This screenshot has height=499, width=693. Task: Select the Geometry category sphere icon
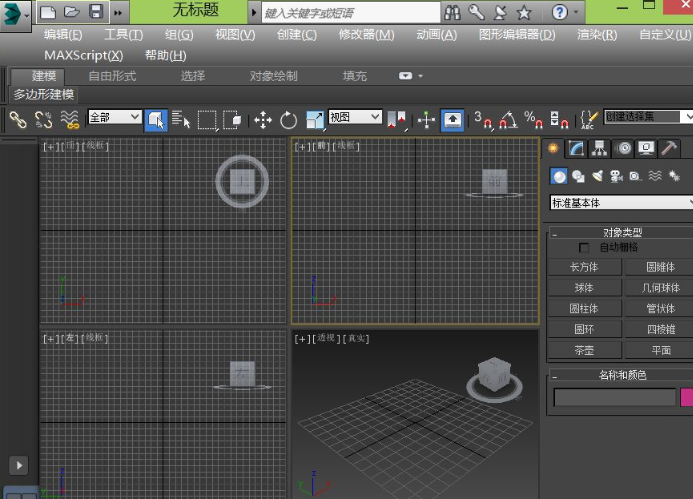(559, 176)
